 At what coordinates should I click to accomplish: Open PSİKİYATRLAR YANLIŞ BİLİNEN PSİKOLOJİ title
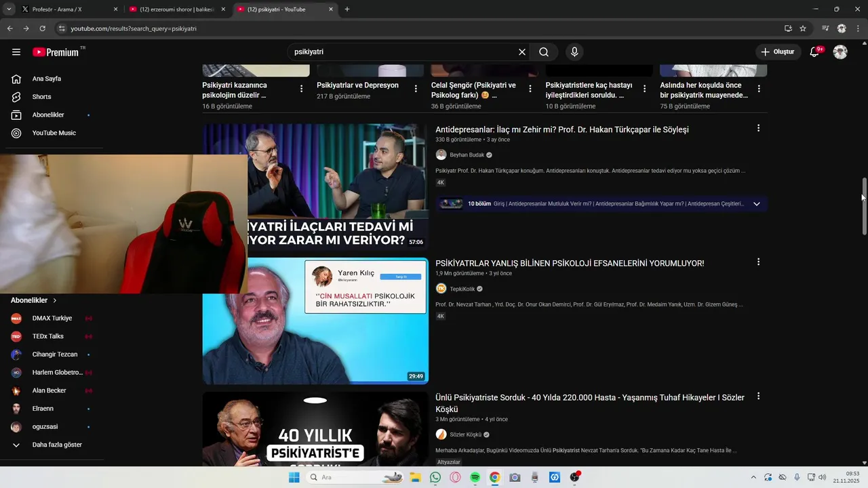[570, 263]
